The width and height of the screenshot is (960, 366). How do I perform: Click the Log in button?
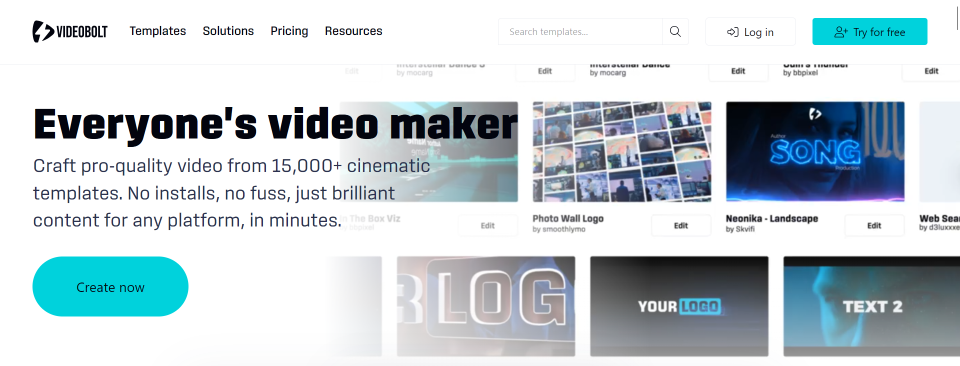[x=750, y=32]
